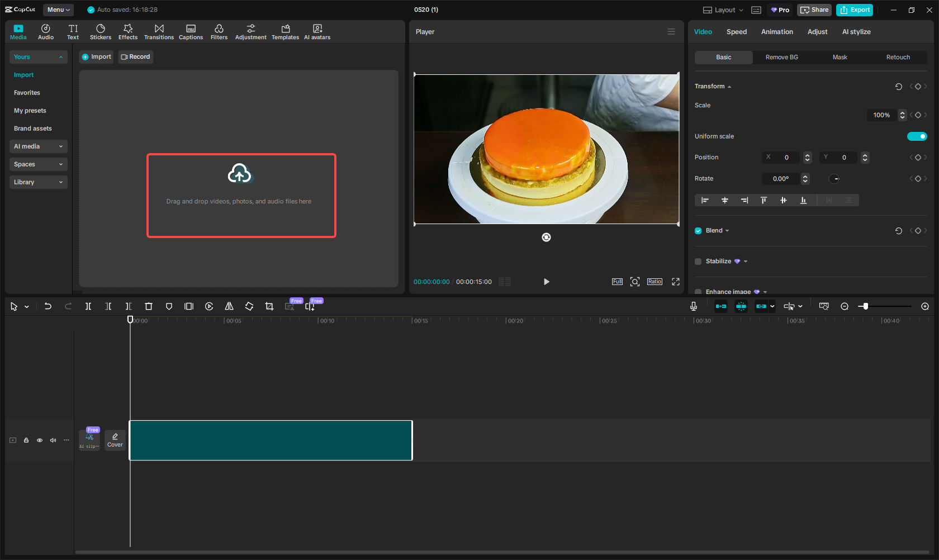The height and width of the screenshot is (560, 939).
Task: Open the Layout dropdown
Action: click(x=723, y=10)
